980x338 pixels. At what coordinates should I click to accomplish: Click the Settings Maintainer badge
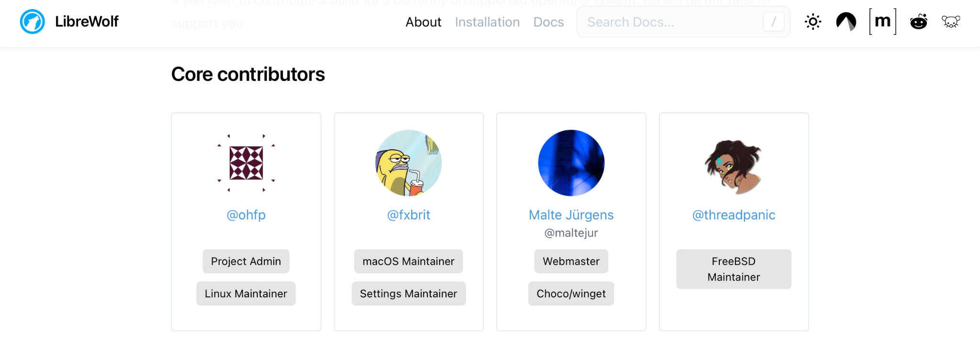(x=409, y=294)
